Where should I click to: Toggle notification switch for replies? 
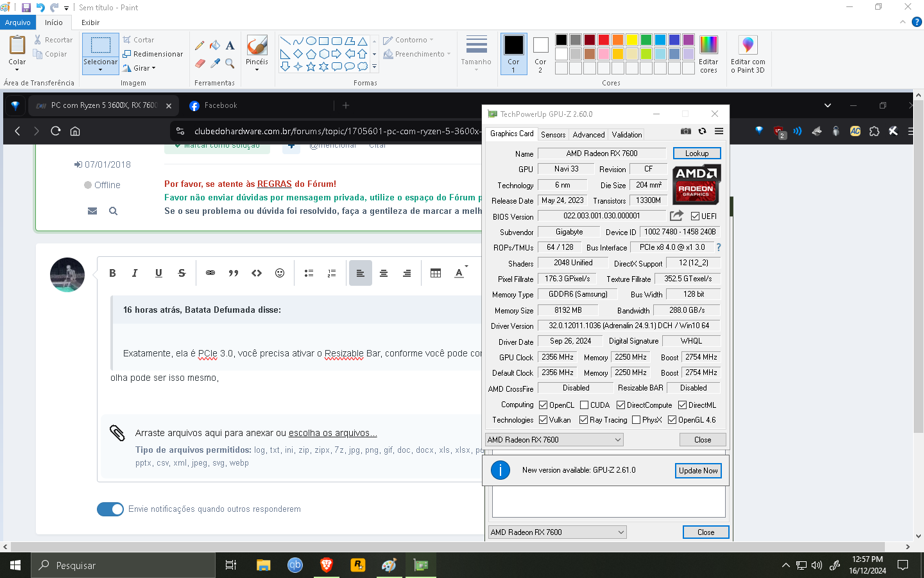(110, 509)
